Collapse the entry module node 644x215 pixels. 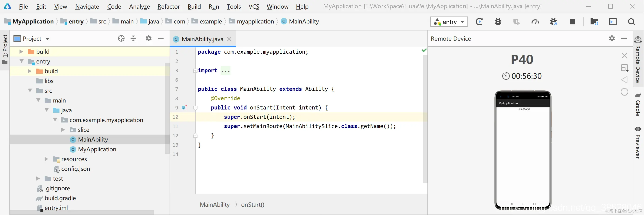(22, 61)
